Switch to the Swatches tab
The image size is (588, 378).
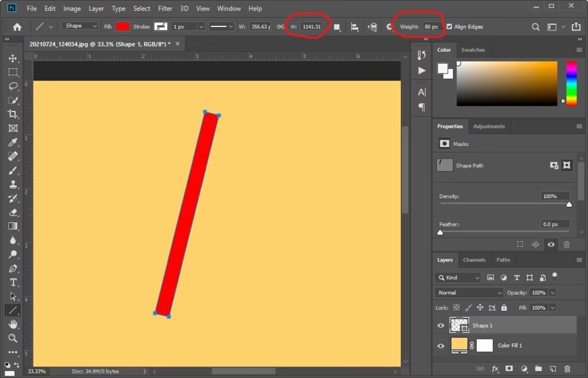pyautogui.click(x=473, y=50)
